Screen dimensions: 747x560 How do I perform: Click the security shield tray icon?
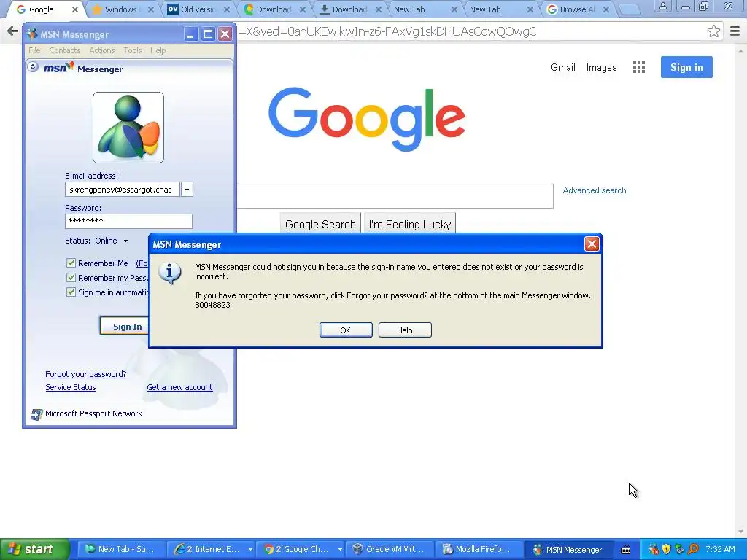pos(666,549)
